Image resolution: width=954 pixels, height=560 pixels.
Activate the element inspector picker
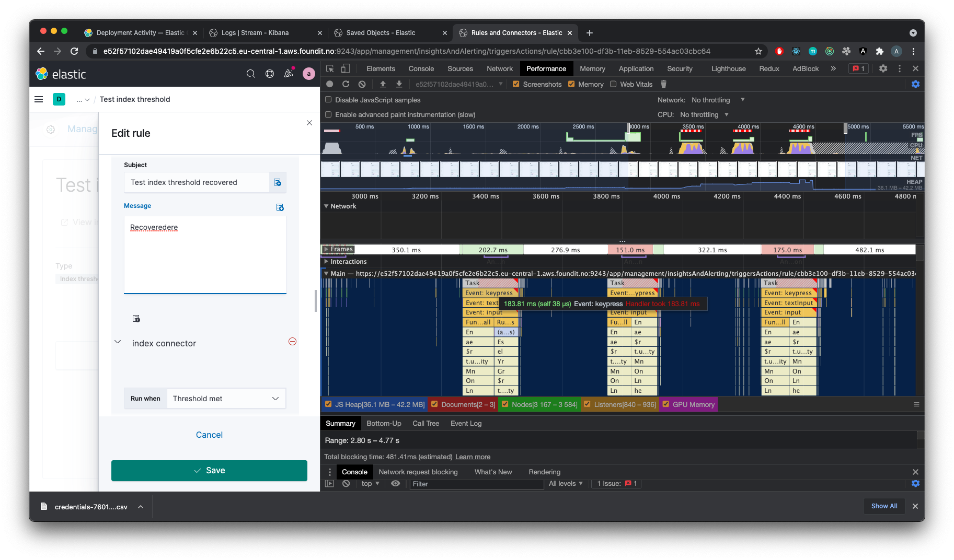330,68
